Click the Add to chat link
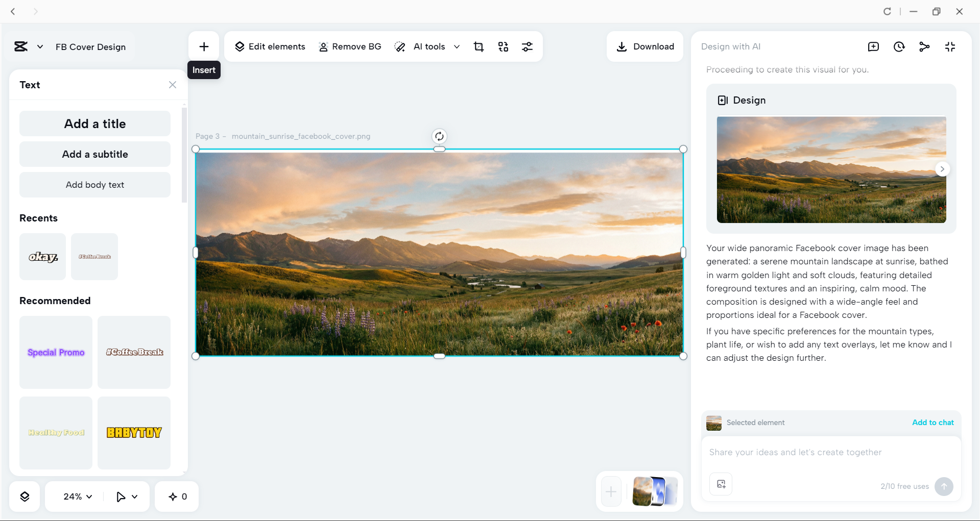 pyautogui.click(x=933, y=423)
